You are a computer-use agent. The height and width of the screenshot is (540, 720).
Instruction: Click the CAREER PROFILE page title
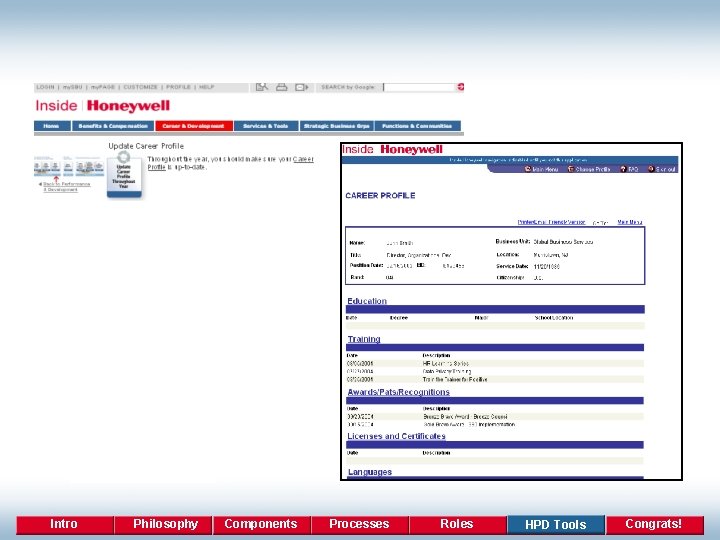tap(380, 196)
